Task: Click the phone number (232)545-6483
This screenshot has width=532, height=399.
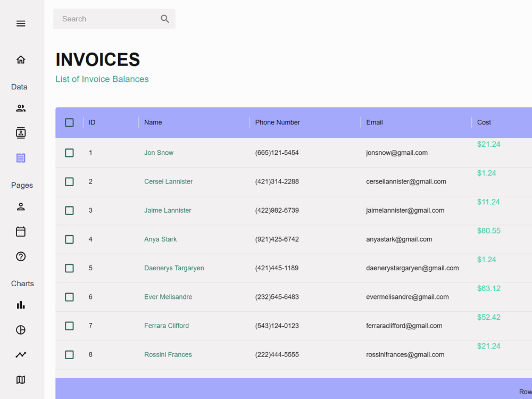Action: (x=277, y=297)
